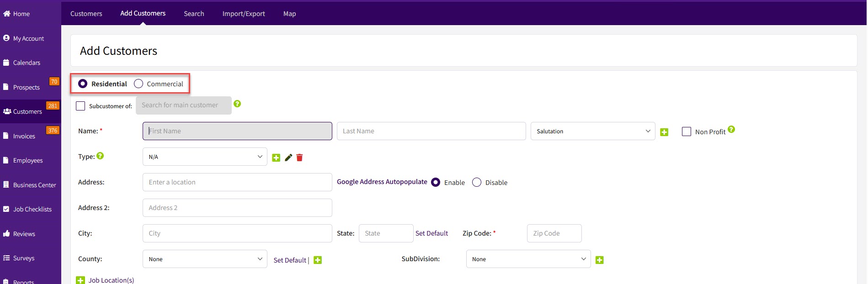The width and height of the screenshot is (868, 284).
Task: Click the Job Location(s) link
Action: (x=111, y=280)
